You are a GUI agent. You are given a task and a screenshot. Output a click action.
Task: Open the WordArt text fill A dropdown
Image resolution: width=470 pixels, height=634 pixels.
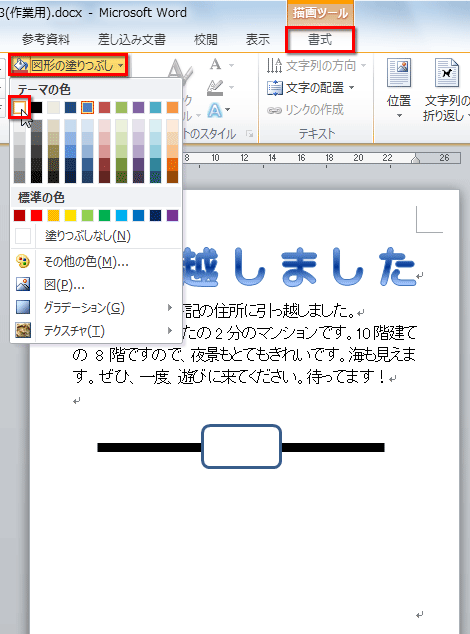[221, 65]
